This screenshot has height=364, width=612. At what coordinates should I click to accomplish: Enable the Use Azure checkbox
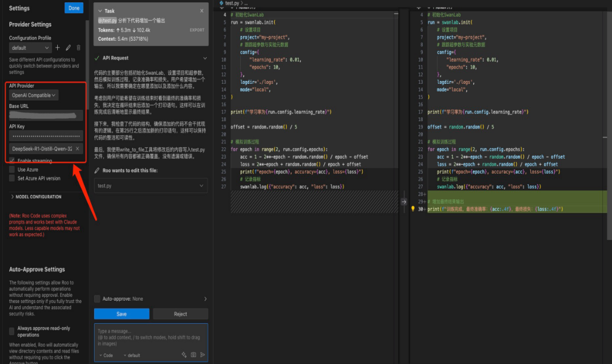pyautogui.click(x=12, y=169)
